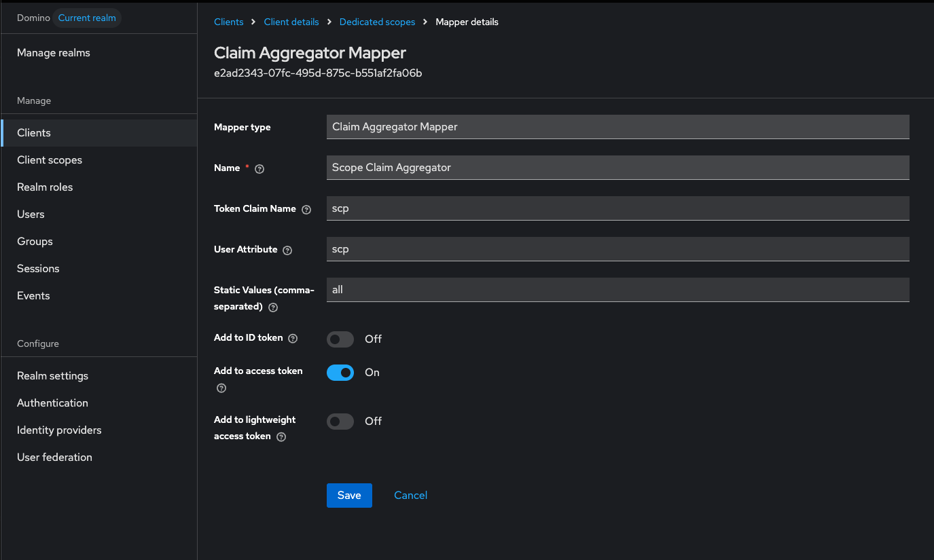Go back to Client details breadcrumb
The image size is (934, 560).
(291, 22)
